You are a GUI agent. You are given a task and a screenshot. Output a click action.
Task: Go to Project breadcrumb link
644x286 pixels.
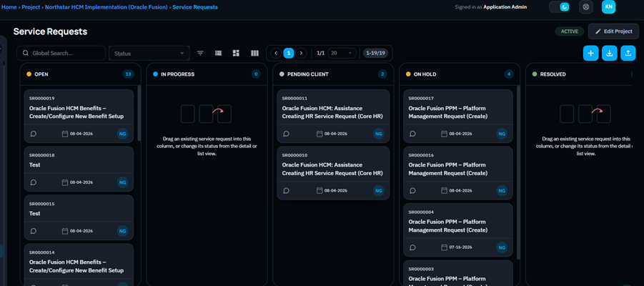pyautogui.click(x=31, y=7)
